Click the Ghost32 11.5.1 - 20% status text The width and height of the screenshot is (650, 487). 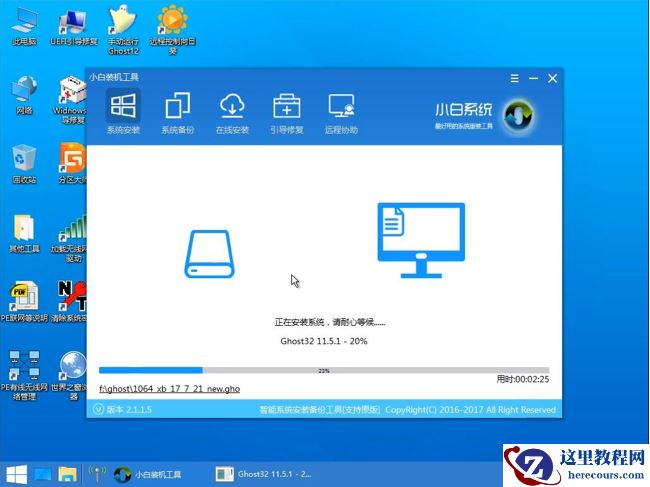click(324, 341)
